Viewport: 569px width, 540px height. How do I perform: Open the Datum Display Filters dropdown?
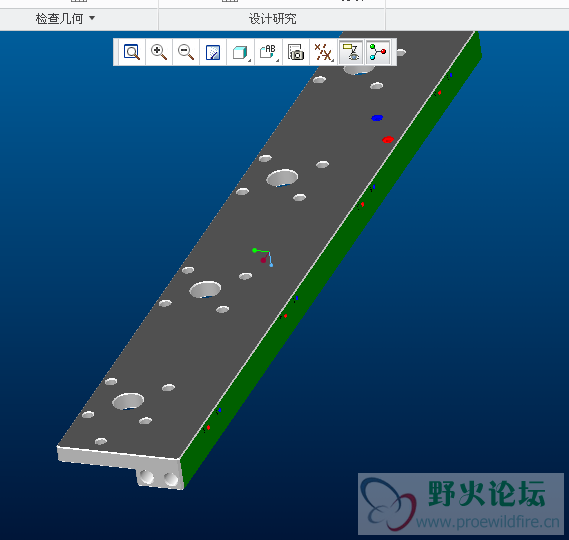point(323,52)
